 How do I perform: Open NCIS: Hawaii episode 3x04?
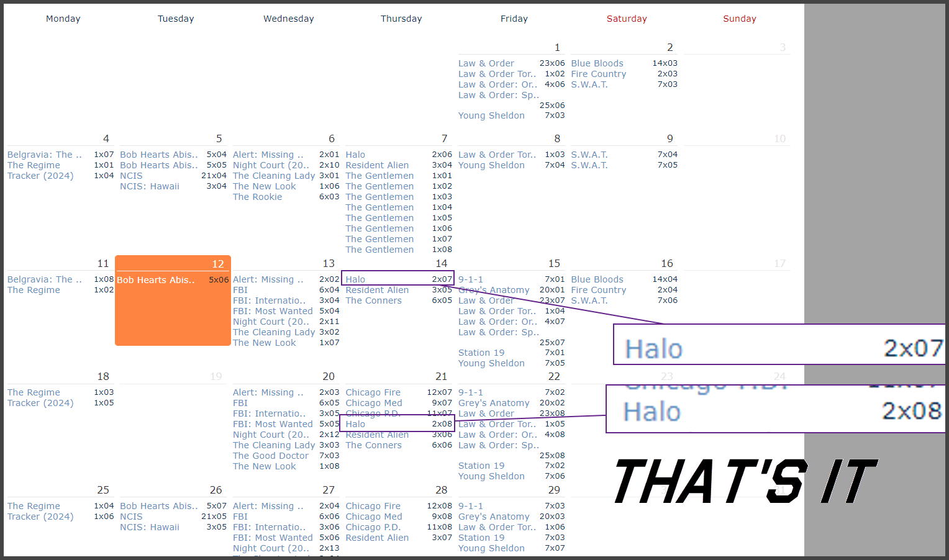(x=150, y=186)
